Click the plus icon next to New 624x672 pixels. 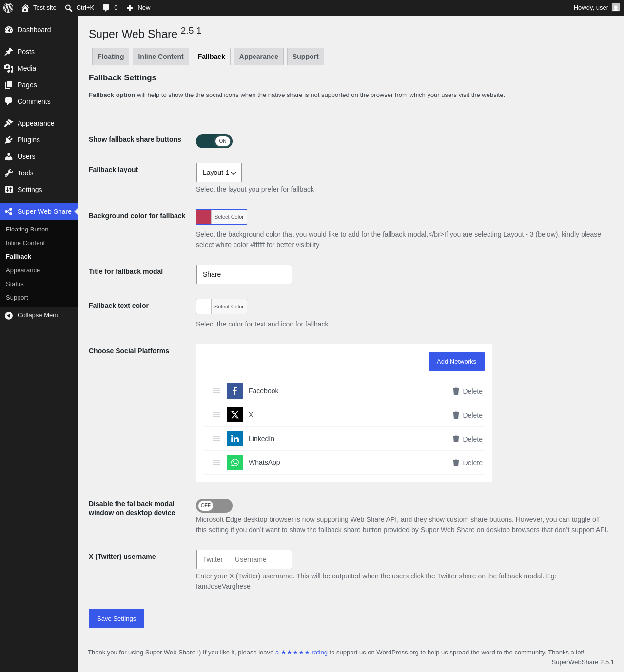click(x=130, y=8)
